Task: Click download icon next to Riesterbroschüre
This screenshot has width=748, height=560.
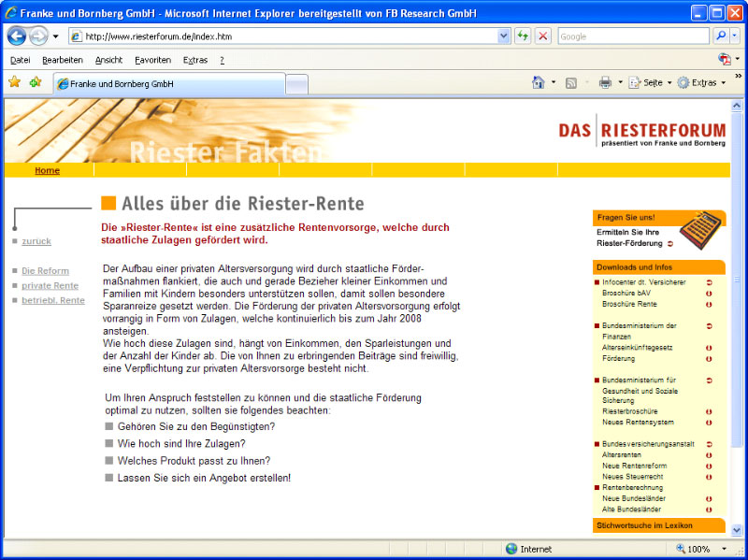Action: click(x=709, y=411)
